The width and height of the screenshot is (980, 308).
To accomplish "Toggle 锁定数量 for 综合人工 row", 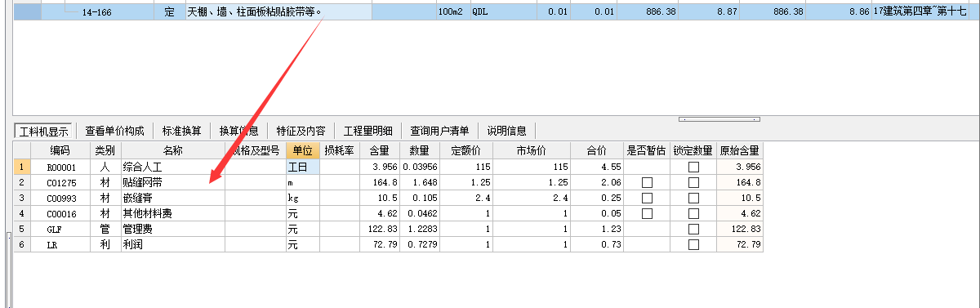I will point(693,167).
